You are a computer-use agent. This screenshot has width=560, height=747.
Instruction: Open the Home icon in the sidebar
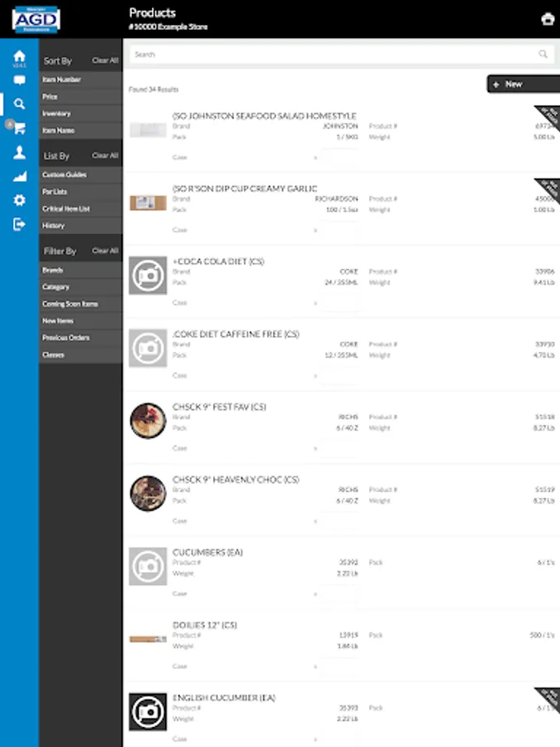click(x=19, y=56)
